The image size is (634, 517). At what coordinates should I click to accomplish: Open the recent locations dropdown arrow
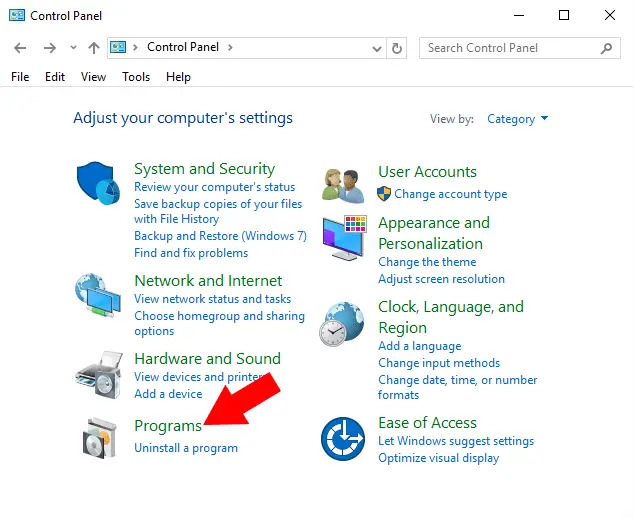(x=73, y=48)
